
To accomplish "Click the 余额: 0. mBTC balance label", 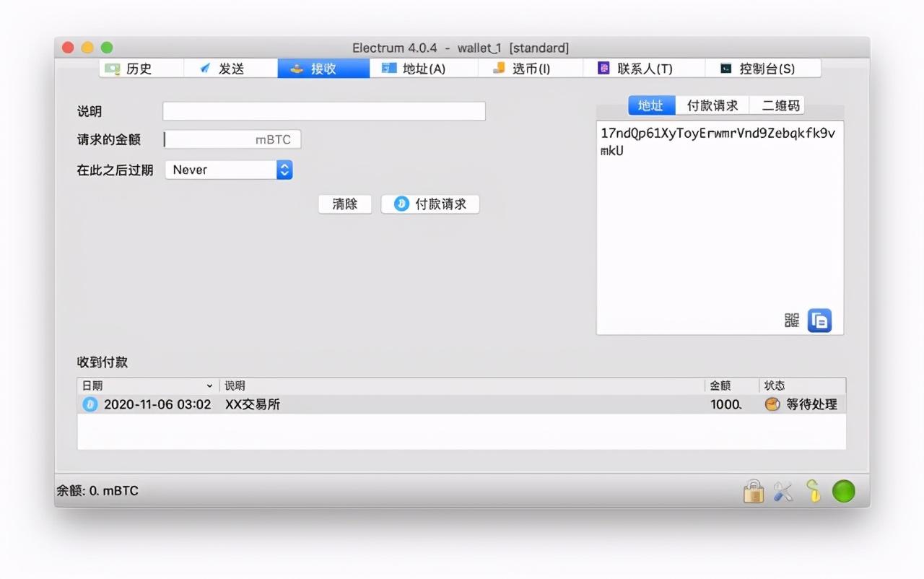I will 97,491.
